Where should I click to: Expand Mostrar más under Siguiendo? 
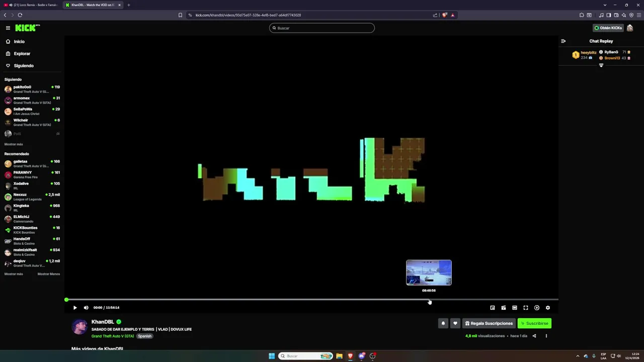point(14,144)
